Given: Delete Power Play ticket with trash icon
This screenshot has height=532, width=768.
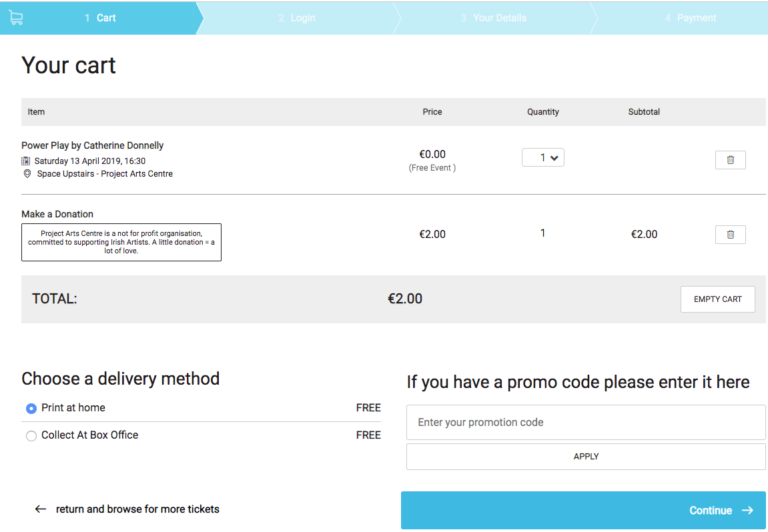Looking at the screenshot, I should point(730,160).
